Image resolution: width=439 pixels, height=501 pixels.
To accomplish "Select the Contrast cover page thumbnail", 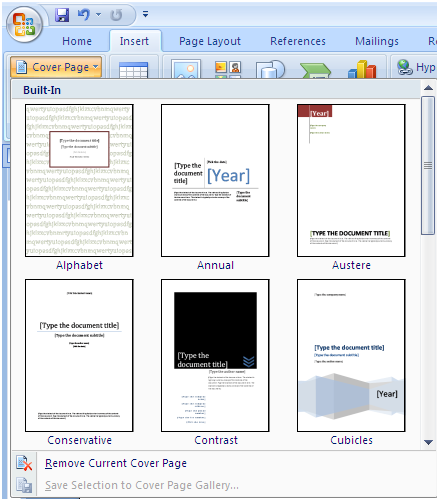I will (x=215, y=355).
